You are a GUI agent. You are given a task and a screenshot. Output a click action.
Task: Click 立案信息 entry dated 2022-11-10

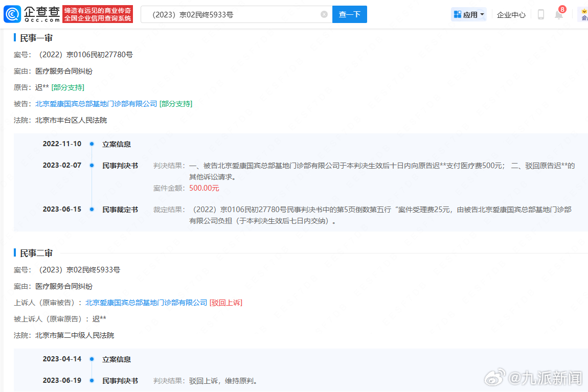pyautogui.click(x=117, y=144)
